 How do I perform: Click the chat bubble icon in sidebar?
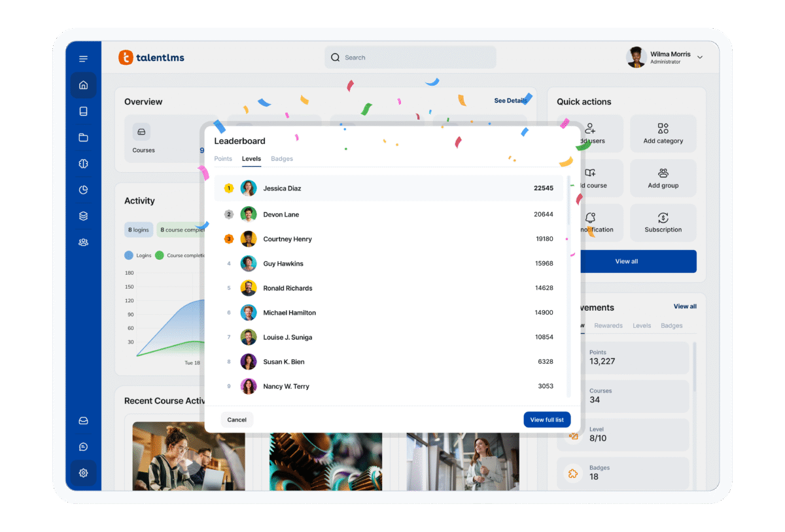click(x=83, y=447)
